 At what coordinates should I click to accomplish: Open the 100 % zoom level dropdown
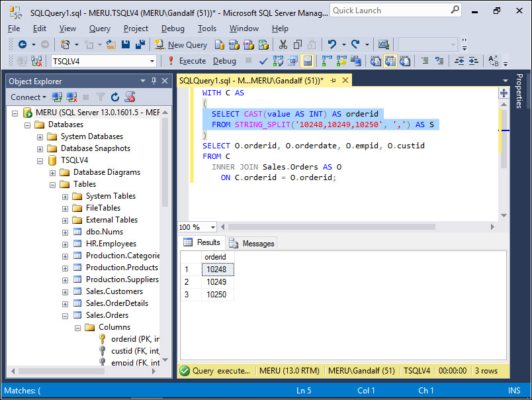click(214, 227)
